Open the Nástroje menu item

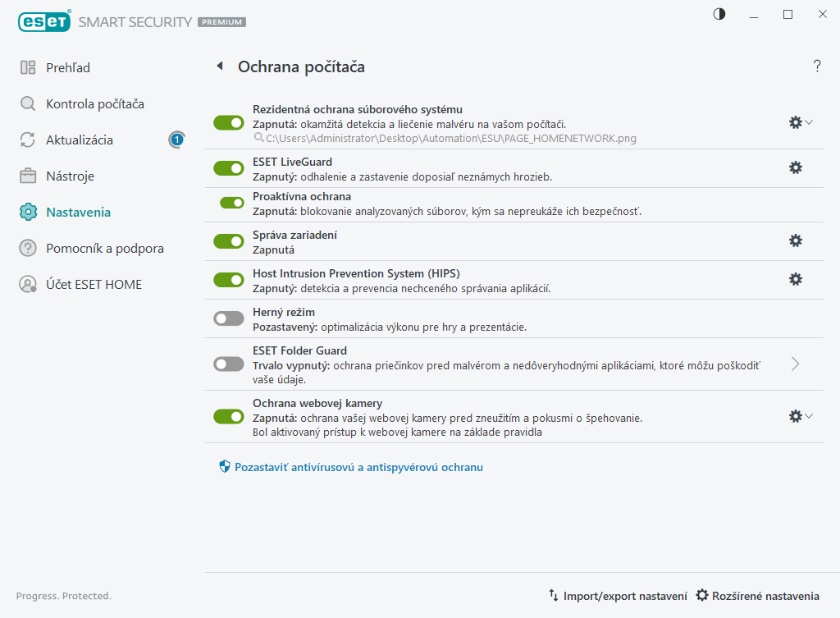pyautogui.click(x=70, y=176)
